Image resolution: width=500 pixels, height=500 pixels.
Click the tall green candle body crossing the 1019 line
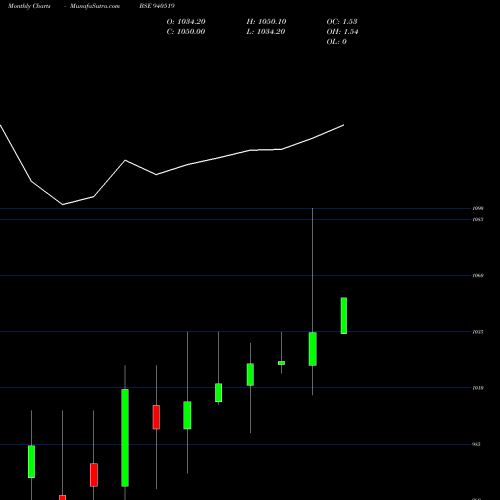(x=125, y=438)
